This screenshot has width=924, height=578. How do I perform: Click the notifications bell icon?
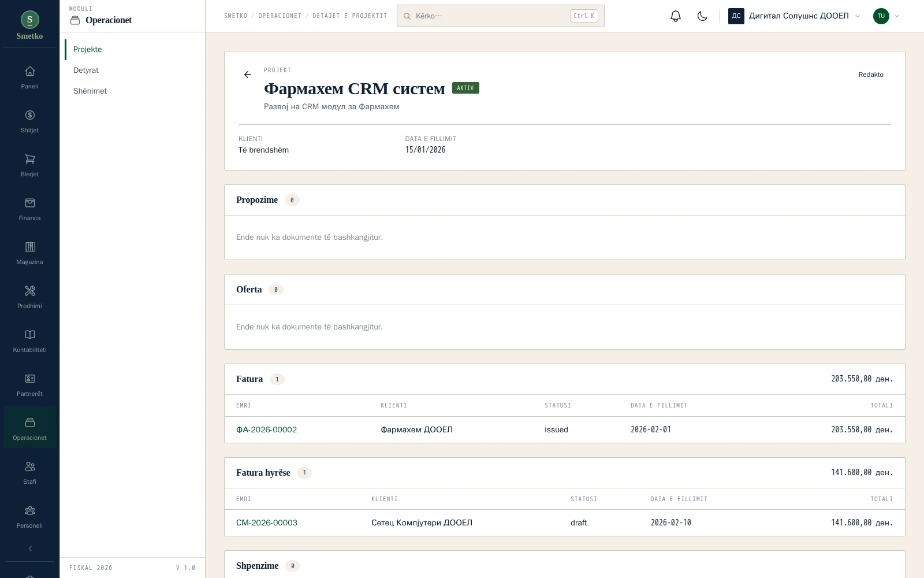point(676,16)
